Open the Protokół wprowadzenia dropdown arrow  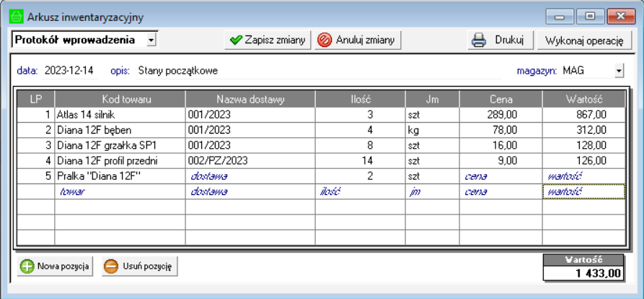pyautogui.click(x=151, y=40)
